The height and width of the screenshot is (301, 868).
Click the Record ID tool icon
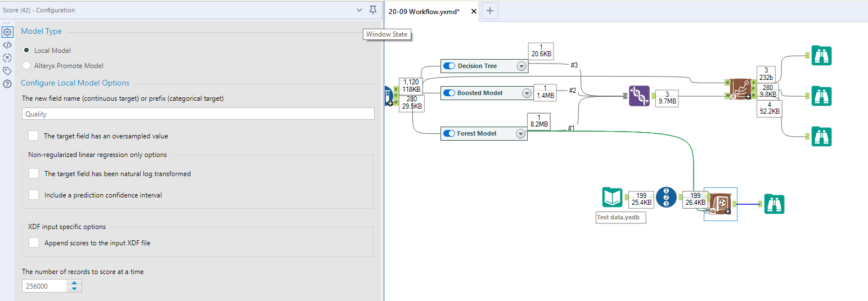(666, 197)
